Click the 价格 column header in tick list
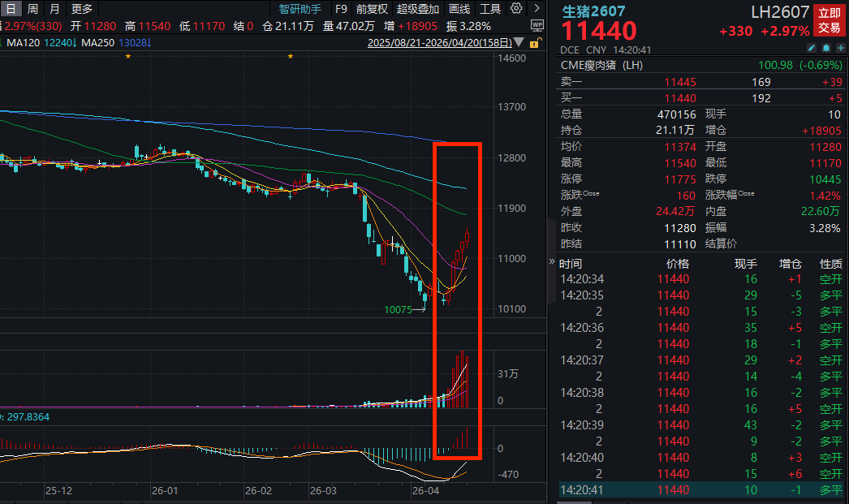The width and height of the screenshot is (849, 504). pyautogui.click(x=678, y=265)
